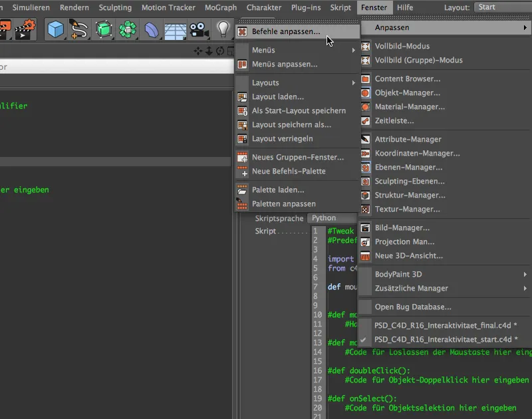Open the Motion Tracker menu
Screen dimensions: 532x419
coord(168,7)
